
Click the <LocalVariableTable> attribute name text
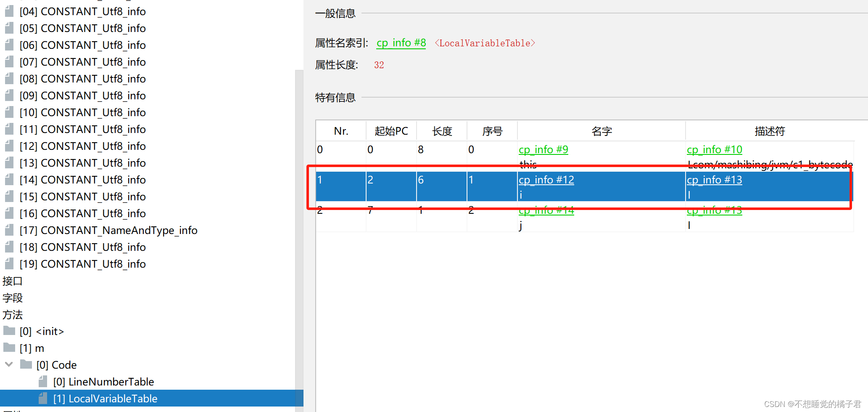pos(485,43)
